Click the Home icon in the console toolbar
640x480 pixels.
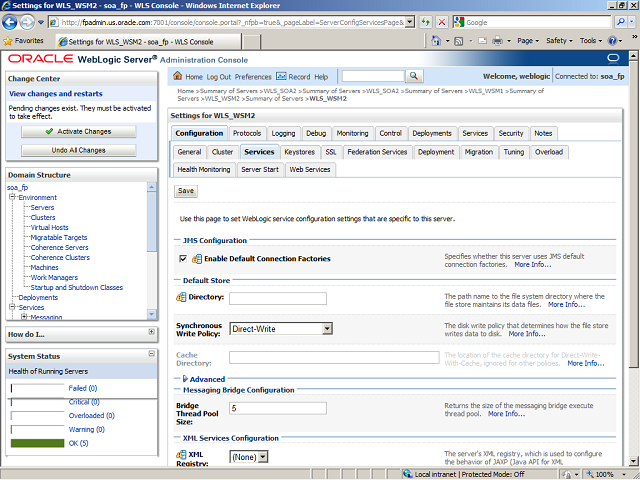[x=178, y=76]
